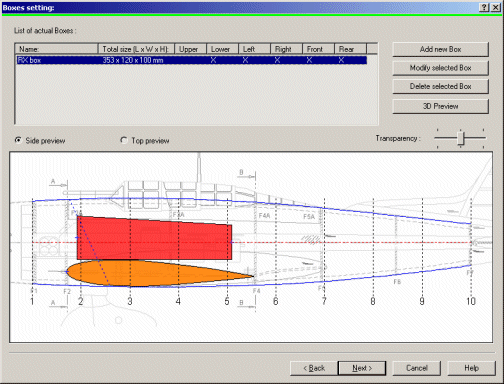
Task: Select the Top preview radio button
Action: pos(124,140)
